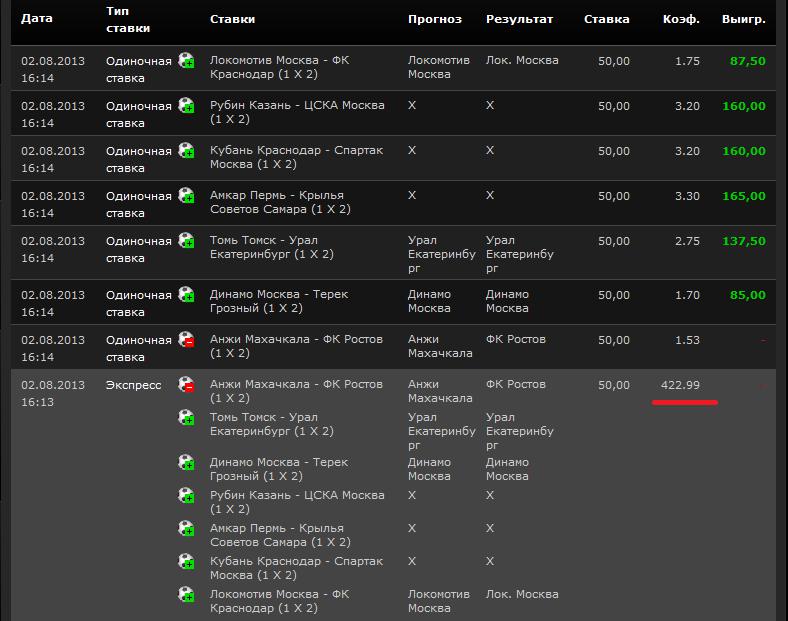Click the coefficient 2.75
The width and height of the screenshot is (788, 621).
point(687,241)
